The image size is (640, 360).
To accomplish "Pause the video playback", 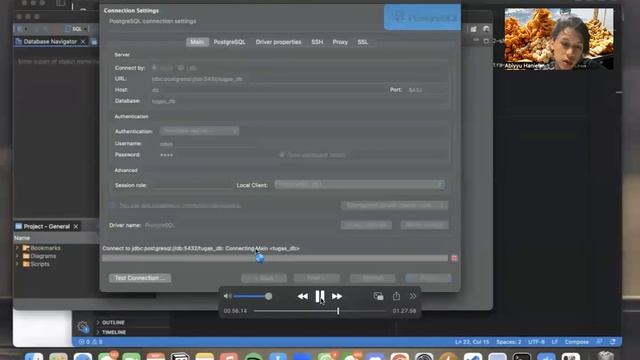I will [x=320, y=296].
